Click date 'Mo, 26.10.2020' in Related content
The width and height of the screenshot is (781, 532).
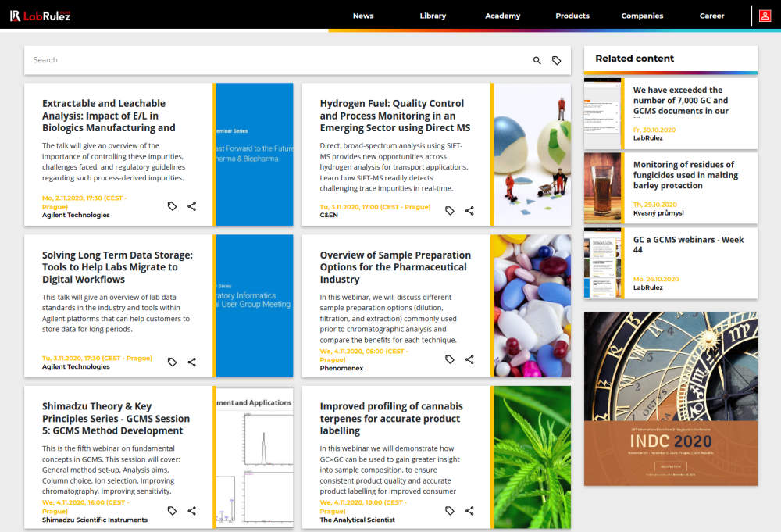click(656, 279)
